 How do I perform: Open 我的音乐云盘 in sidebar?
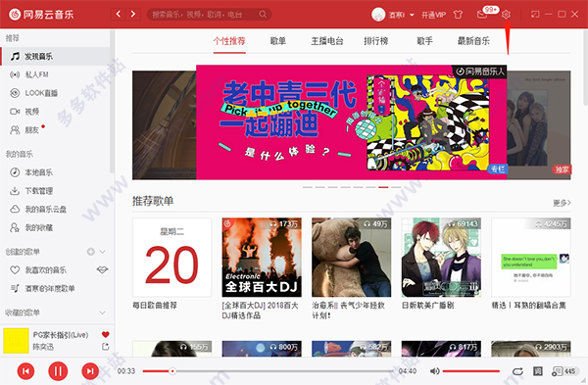[56, 210]
